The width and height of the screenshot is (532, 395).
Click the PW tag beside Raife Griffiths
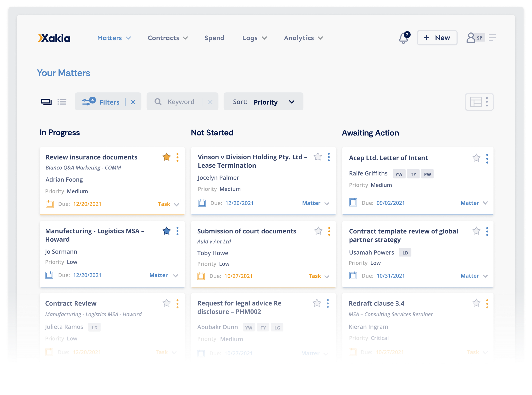click(x=427, y=174)
